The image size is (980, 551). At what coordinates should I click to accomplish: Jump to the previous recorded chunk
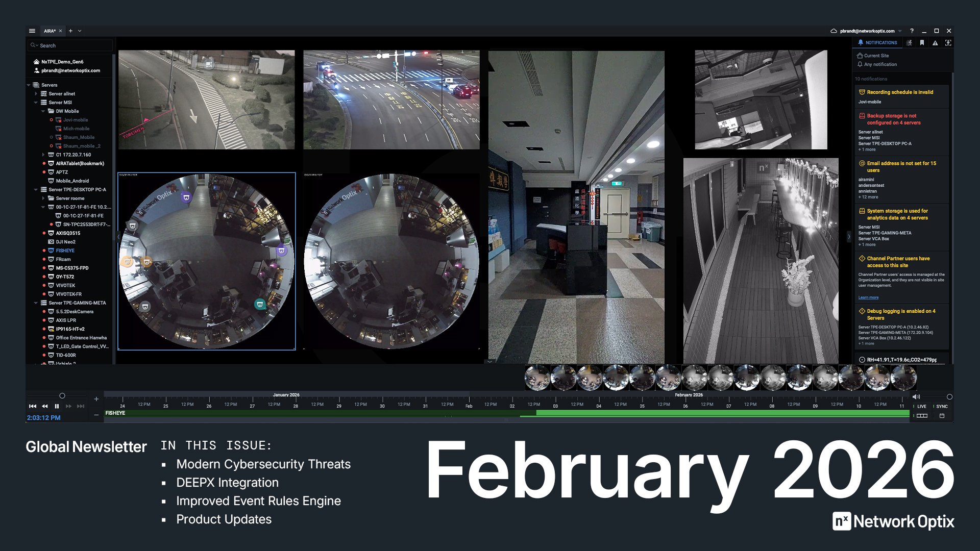(33, 406)
